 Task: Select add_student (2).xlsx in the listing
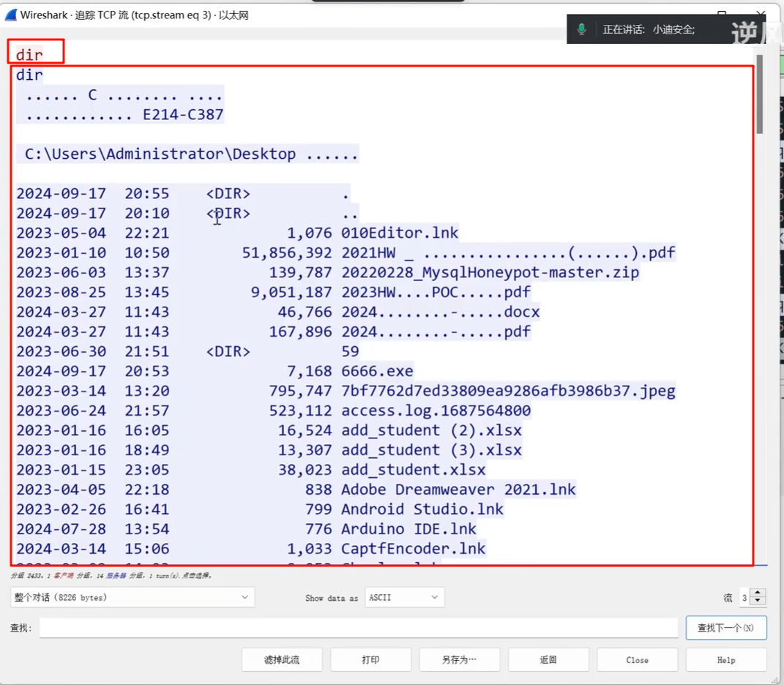pos(431,430)
